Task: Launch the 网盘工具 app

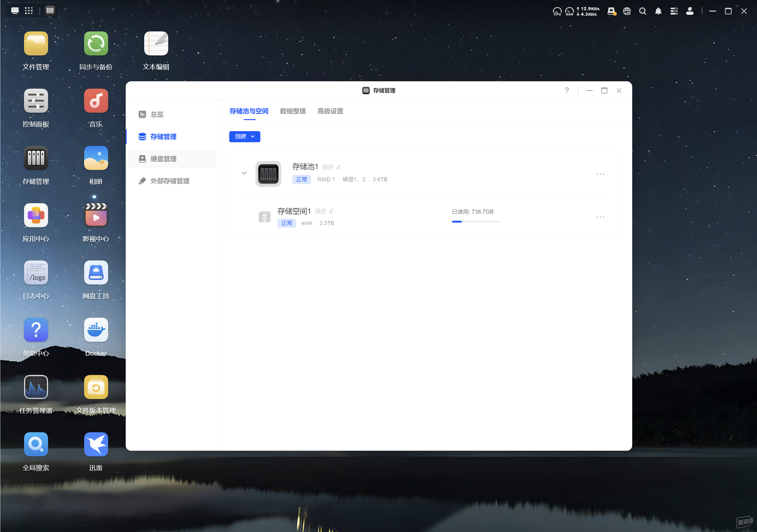Action: pyautogui.click(x=96, y=273)
